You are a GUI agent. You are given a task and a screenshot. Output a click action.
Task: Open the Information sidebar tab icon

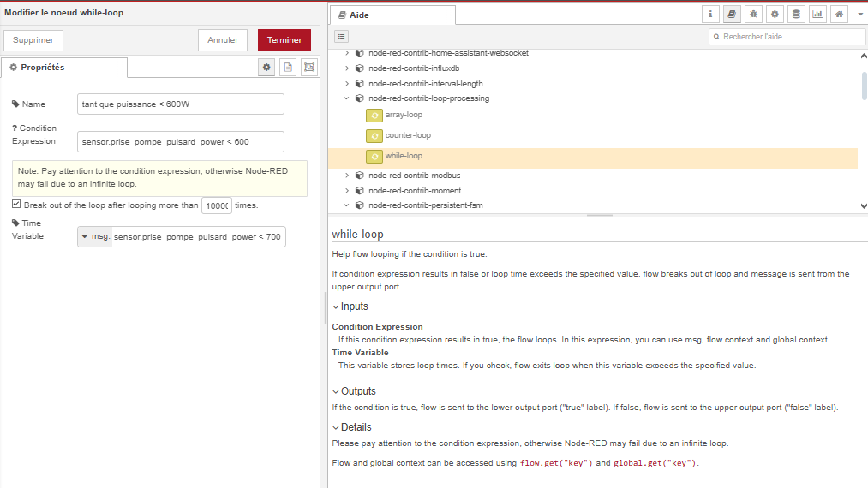[710, 15]
